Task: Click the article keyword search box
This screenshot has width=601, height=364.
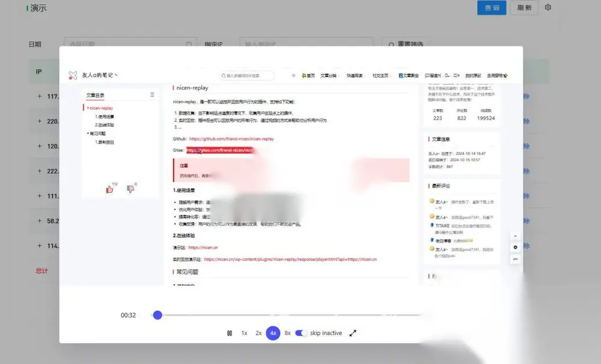Action: pyautogui.click(x=247, y=76)
